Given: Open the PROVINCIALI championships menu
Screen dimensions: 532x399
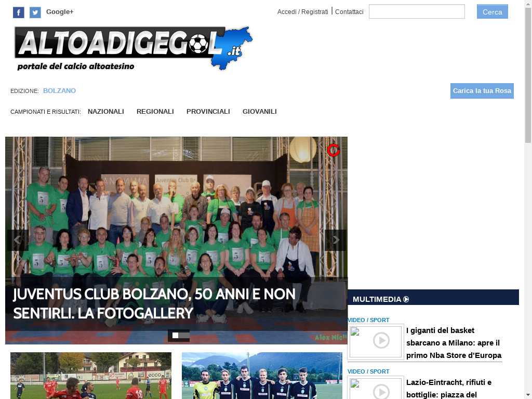Looking at the screenshot, I should tap(208, 112).
